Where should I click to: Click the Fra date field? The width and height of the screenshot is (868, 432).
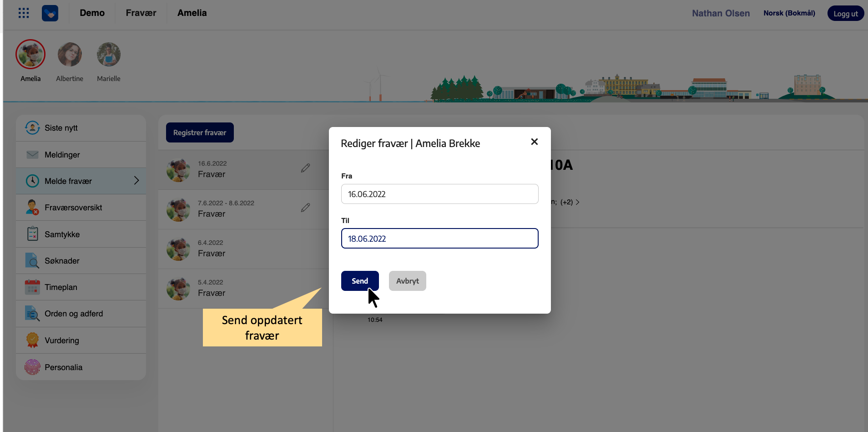[439, 194]
